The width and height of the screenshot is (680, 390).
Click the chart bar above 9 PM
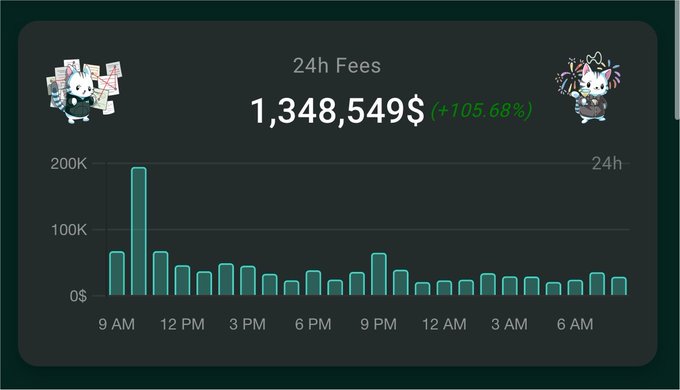click(379, 274)
